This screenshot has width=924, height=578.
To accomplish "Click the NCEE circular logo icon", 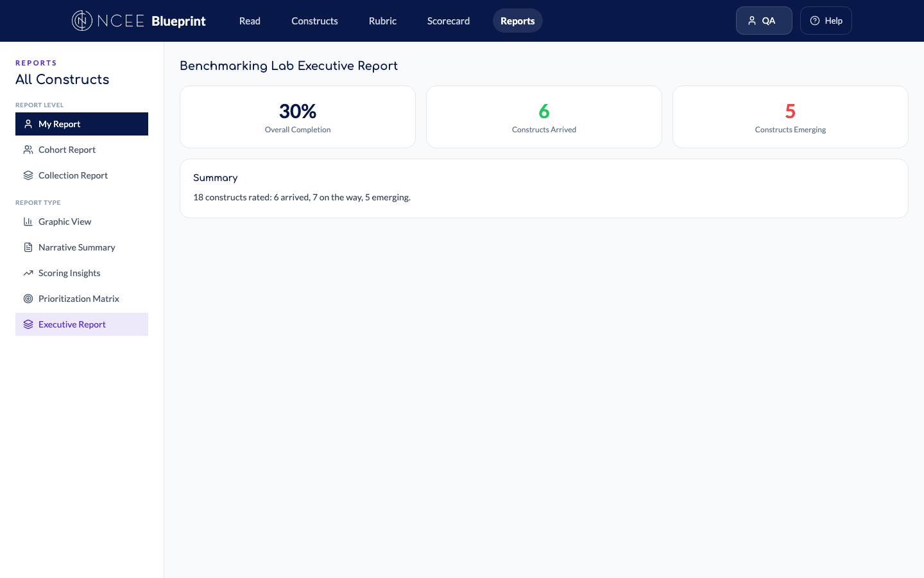I will 82,21.
